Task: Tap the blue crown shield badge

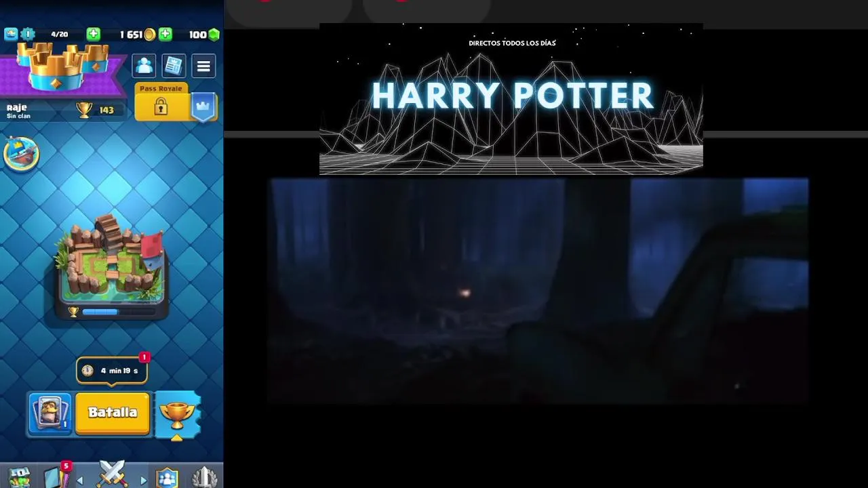Action: coord(203,107)
